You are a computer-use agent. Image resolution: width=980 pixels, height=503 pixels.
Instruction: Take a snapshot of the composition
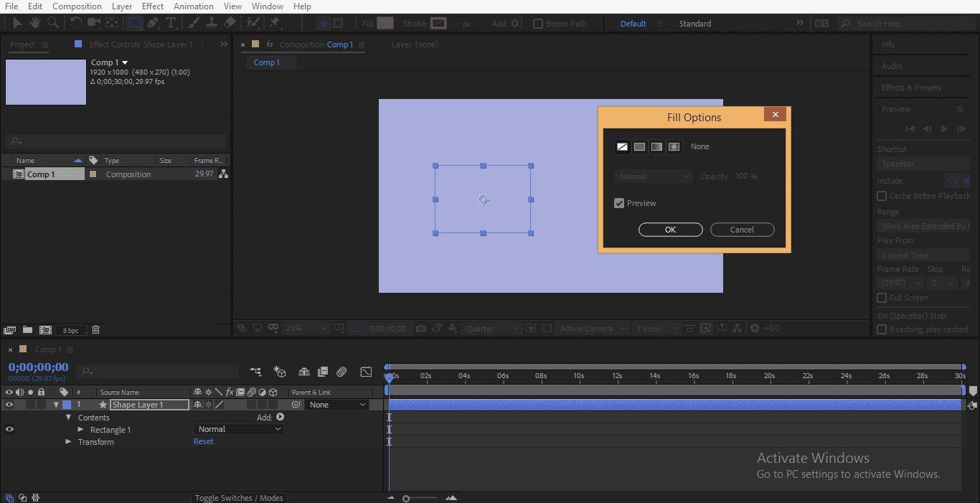(x=421, y=328)
